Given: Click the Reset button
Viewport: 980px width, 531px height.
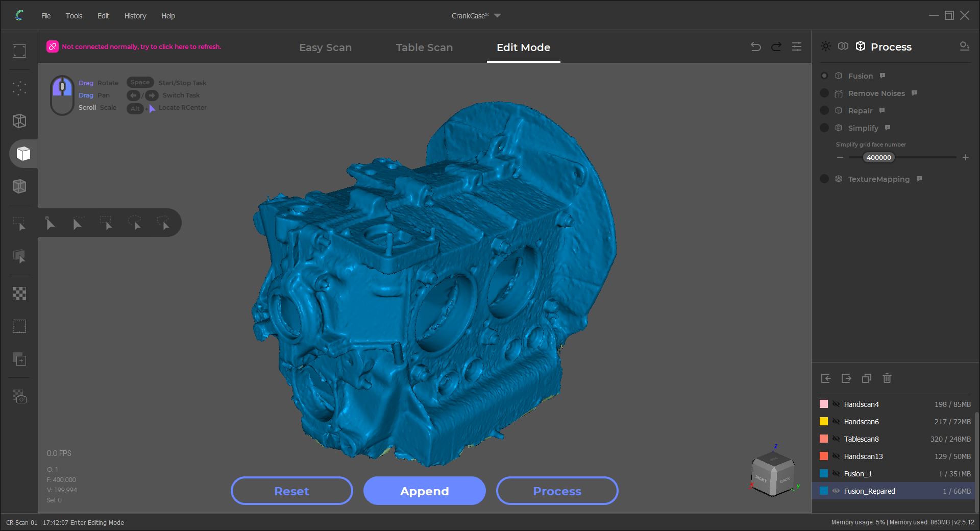Looking at the screenshot, I should point(291,491).
